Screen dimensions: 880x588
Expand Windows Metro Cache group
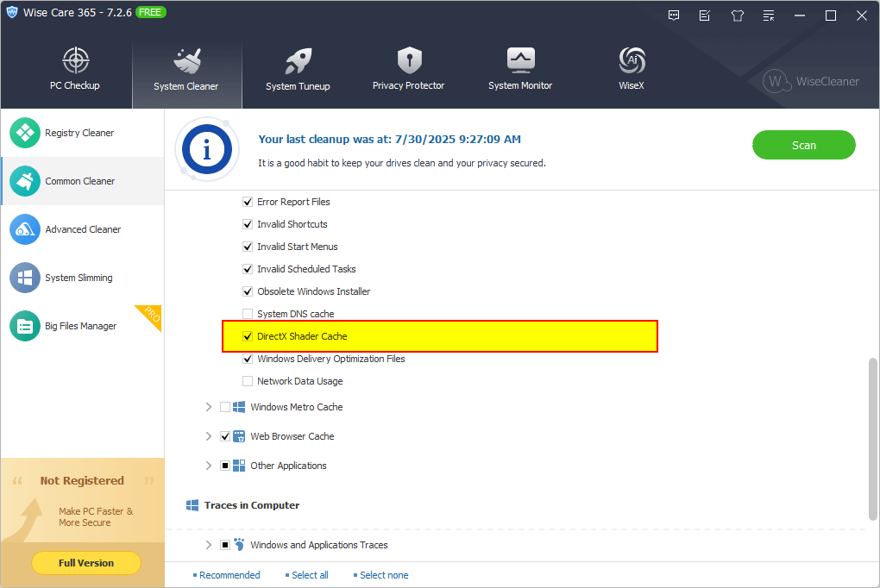[x=208, y=407]
